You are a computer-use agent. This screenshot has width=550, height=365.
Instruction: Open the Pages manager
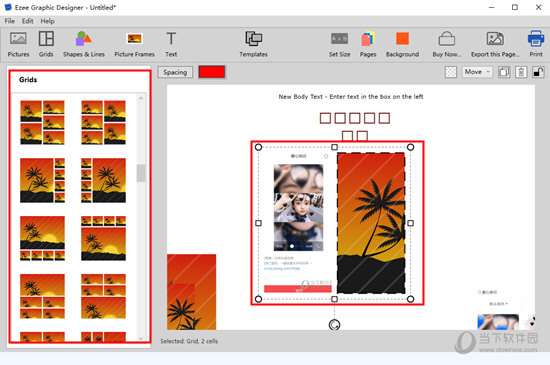[368, 44]
